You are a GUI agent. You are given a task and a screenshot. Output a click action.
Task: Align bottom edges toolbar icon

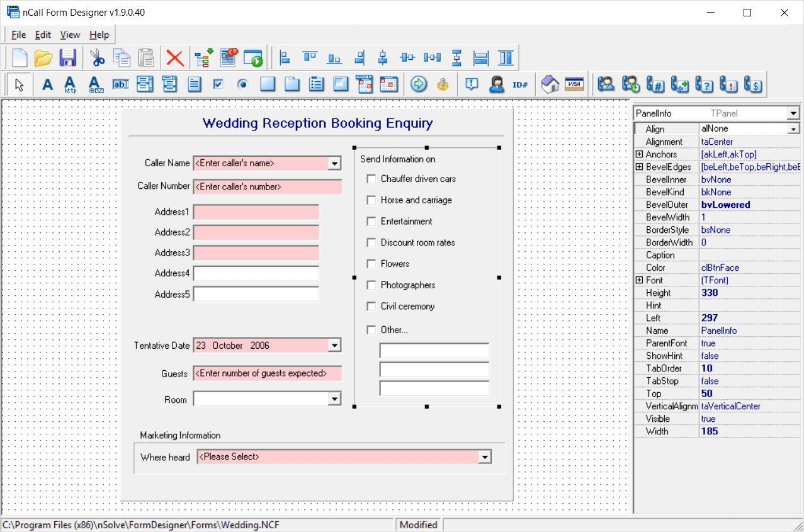point(334,58)
